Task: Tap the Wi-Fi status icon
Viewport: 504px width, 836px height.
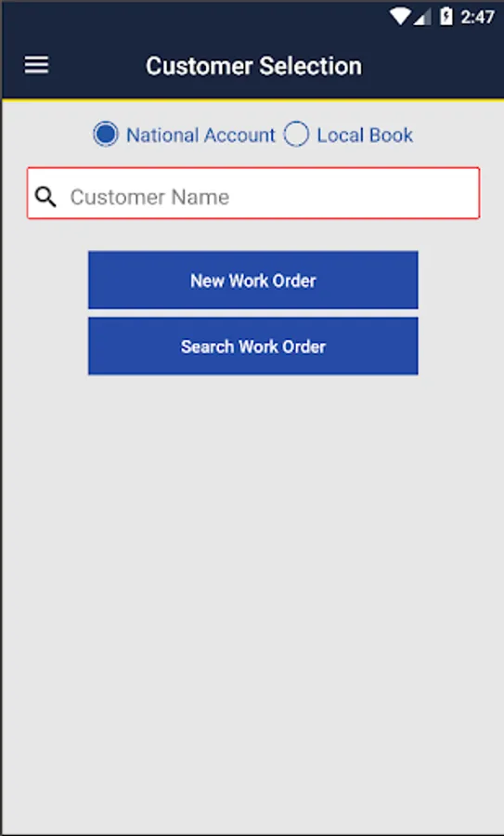Action: (399, 17)
